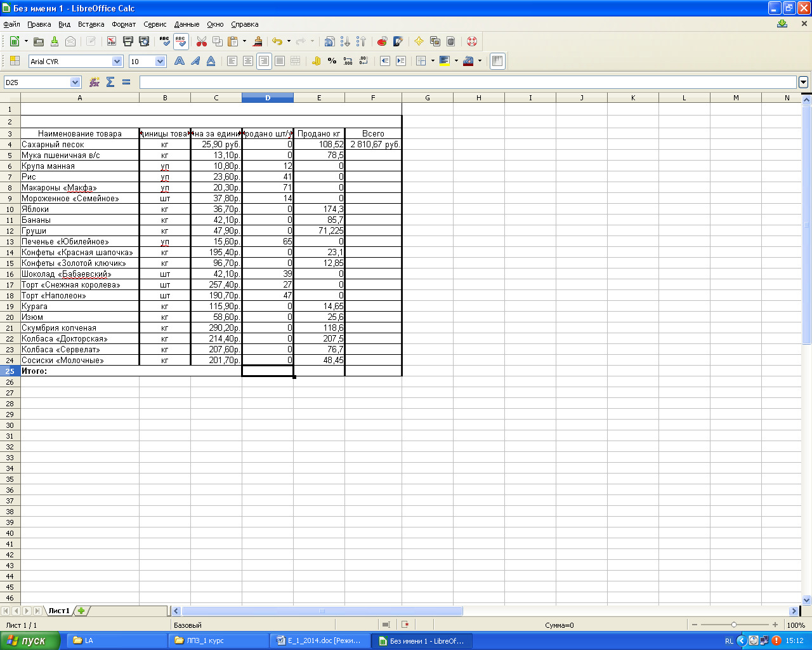This screenshot has height=650, width=812.
Task: Expand the formula input line
Action: (804, 82)
